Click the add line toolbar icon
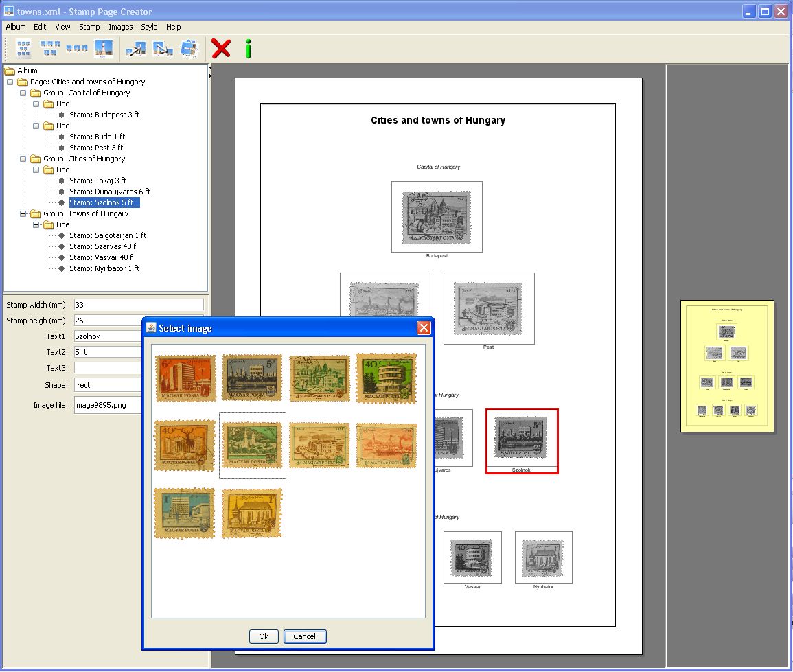The width and height of the screenshot is (793, 672). [77, 49]
